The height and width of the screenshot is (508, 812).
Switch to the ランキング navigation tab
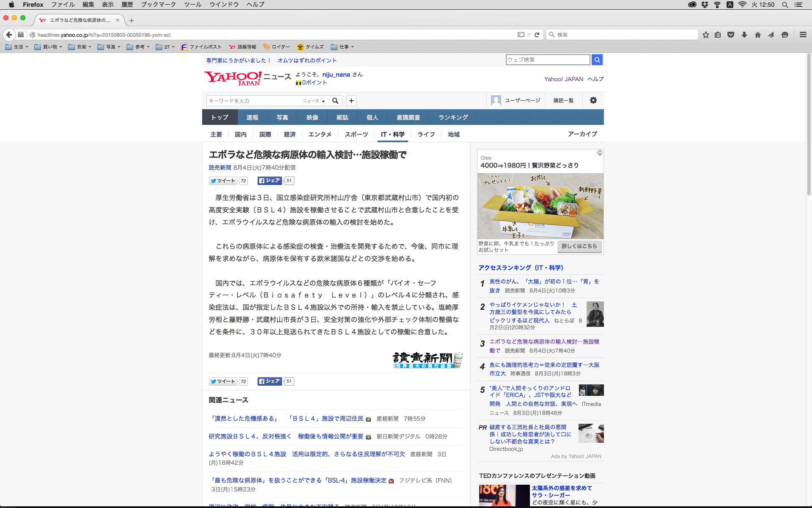tap(453, 117)
